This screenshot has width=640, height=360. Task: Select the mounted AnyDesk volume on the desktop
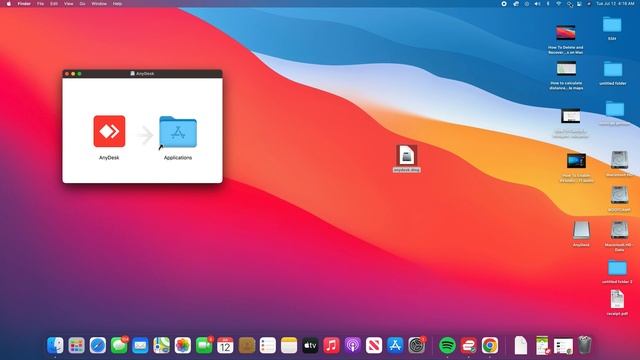pyautogui.click(x=581, y=231)
